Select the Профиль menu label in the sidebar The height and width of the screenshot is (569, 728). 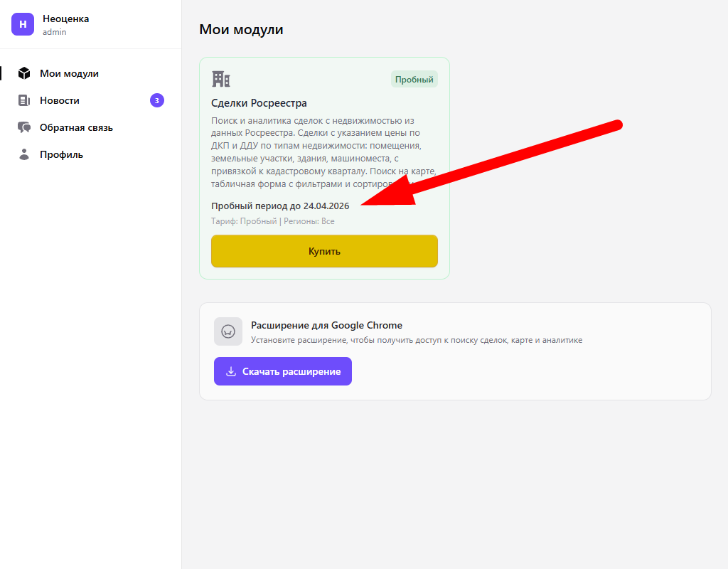coord(61,154)
